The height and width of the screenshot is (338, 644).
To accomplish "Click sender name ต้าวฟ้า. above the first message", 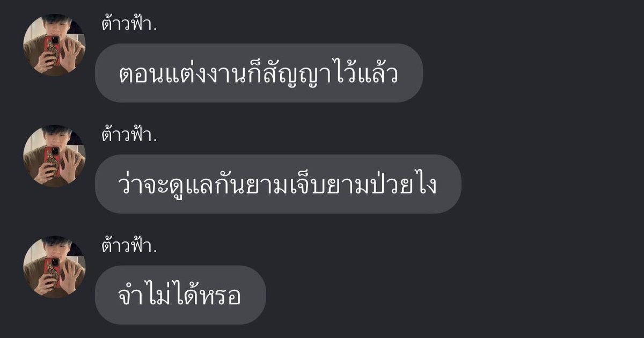I will [129, 24].
